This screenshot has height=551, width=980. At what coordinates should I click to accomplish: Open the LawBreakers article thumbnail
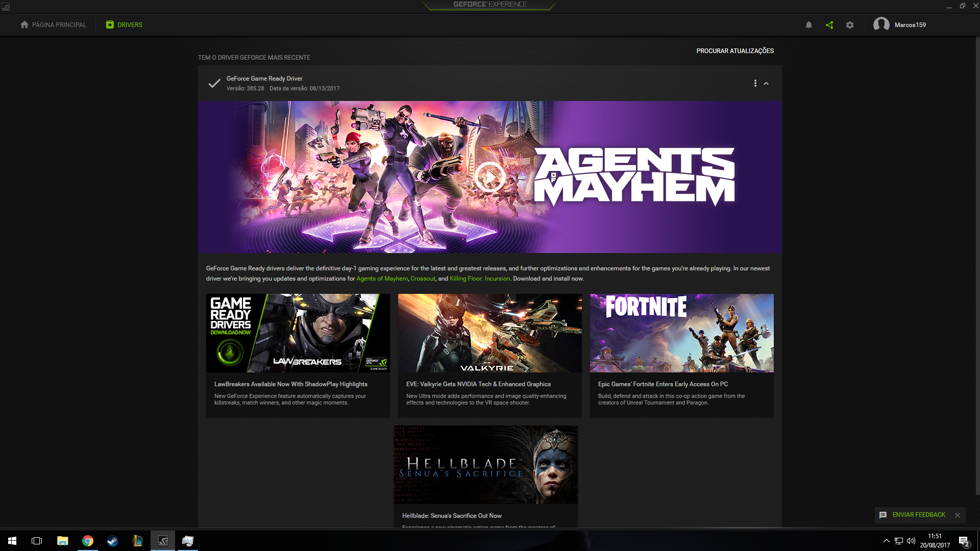click(x=298, y=333)
